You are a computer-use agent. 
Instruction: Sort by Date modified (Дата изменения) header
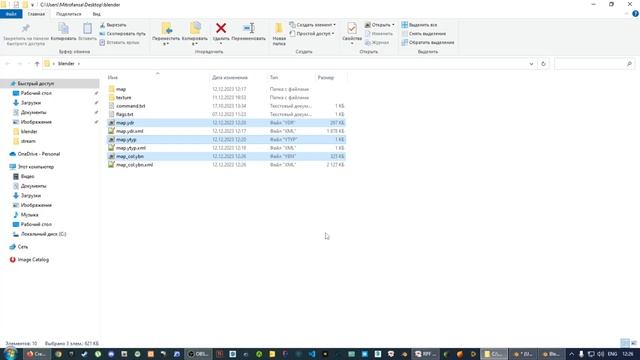pos(230,78)
